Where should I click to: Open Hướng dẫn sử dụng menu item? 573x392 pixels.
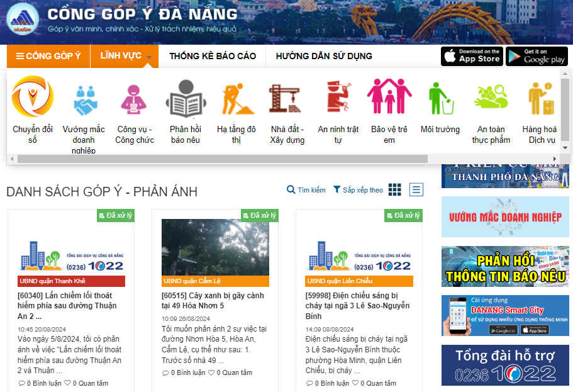pos(324,56)
